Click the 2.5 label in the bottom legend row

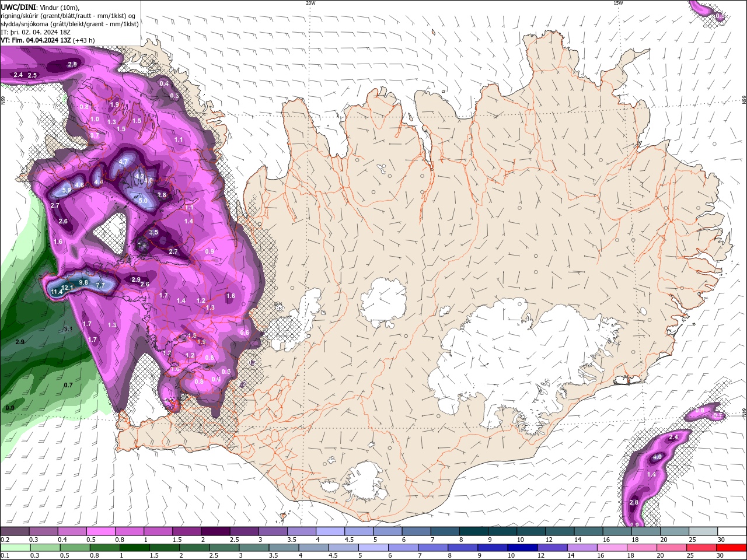213,556
